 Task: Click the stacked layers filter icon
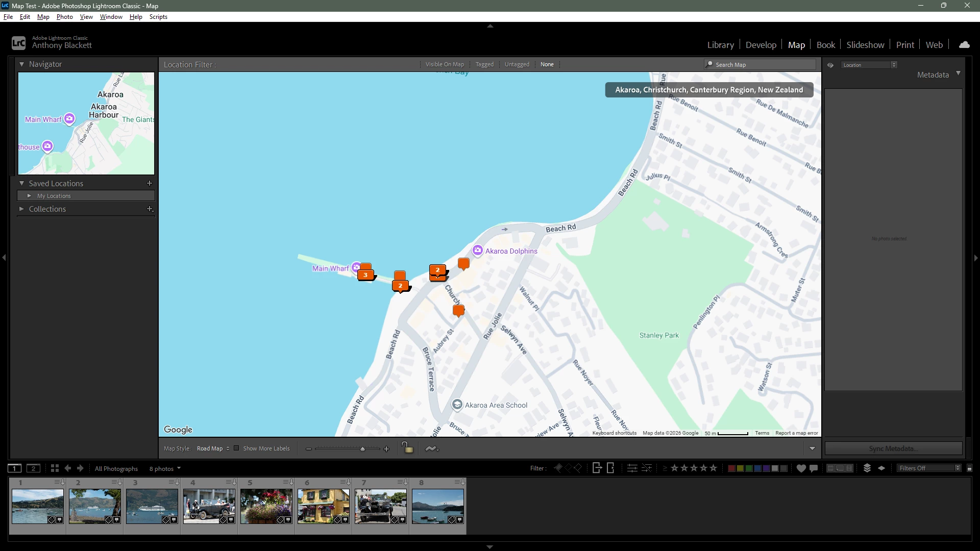pyautogui.click(x=867, y=468)
